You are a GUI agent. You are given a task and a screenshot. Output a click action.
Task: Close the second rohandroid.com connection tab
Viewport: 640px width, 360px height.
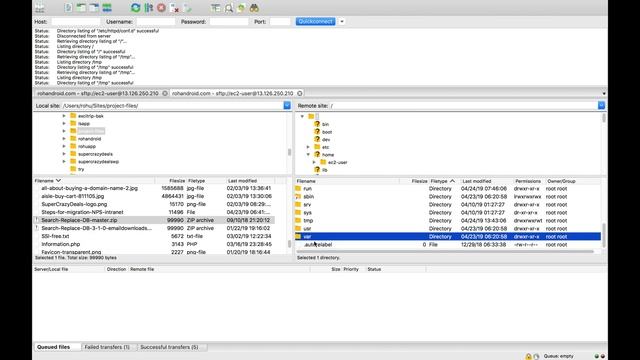click(x=300, y=93)
